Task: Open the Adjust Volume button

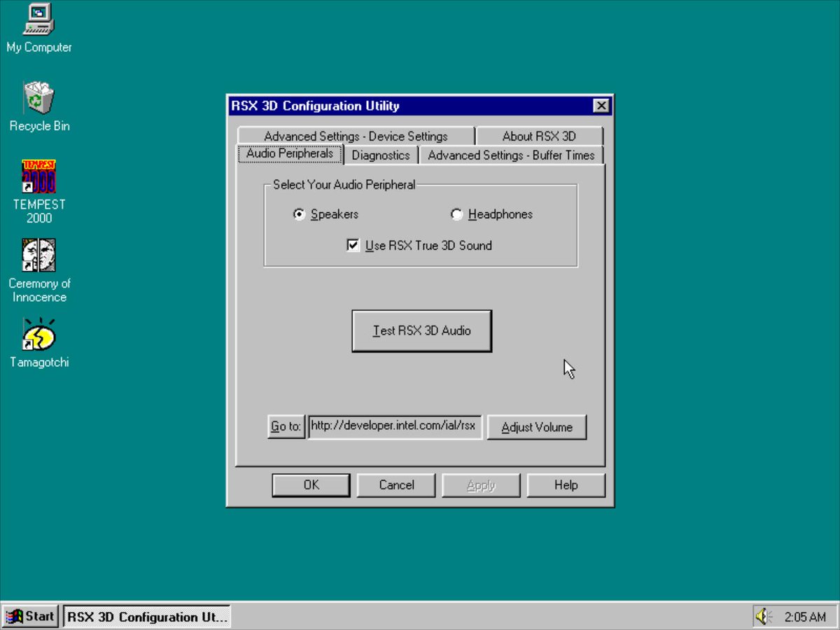Action: 537,427
